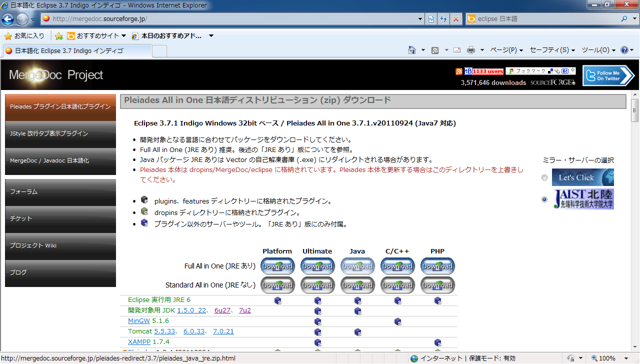The height and width of the screenshot is (364, 640).
Task: Click the Hatena B! bookmark icon
Action: coord(565,71)
